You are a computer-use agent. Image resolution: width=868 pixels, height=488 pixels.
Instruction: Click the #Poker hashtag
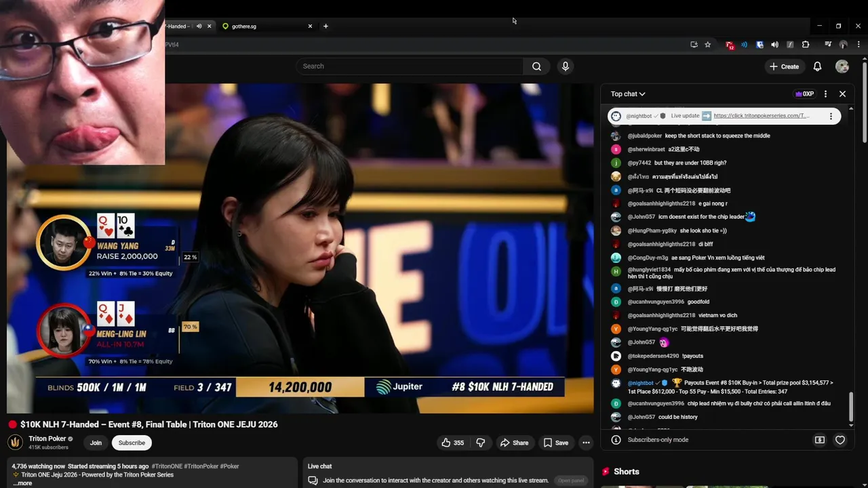[230, 466]
